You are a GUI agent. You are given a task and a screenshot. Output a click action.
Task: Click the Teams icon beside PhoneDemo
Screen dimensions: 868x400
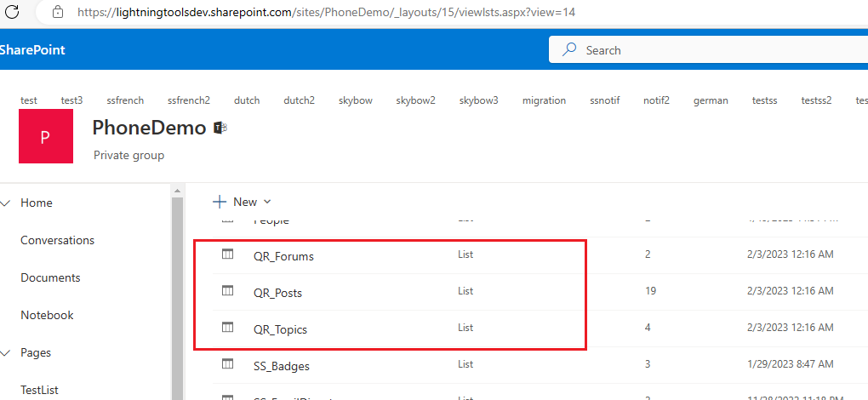click(x=220, y=129)
